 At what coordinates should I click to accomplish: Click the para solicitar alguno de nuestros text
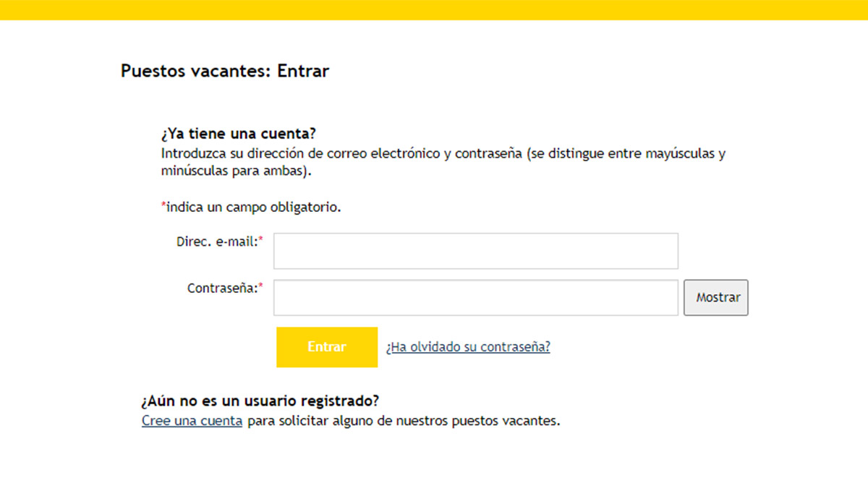tap(404, 421)
